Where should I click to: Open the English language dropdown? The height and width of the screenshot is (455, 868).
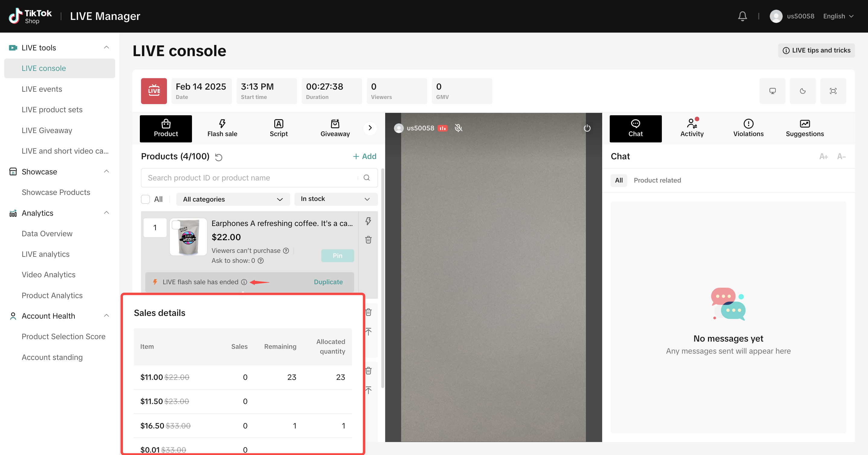click(x=838, y=16)
